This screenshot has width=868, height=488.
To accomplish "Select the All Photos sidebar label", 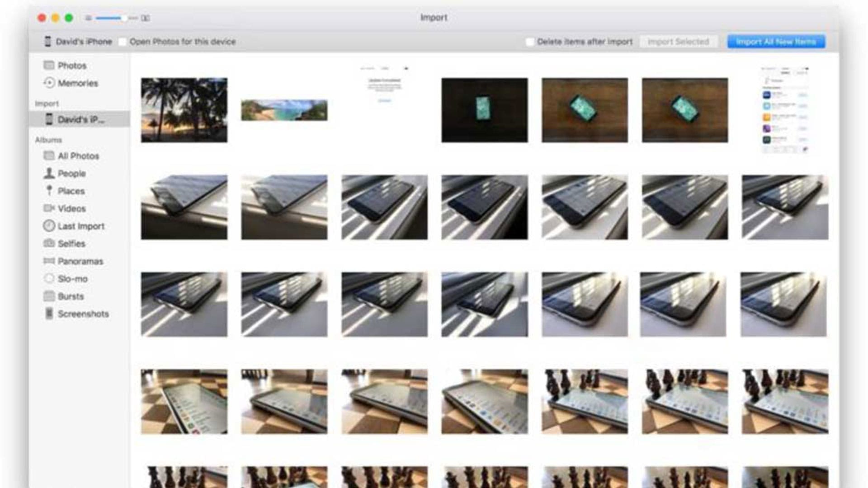I will click(78, 156).
